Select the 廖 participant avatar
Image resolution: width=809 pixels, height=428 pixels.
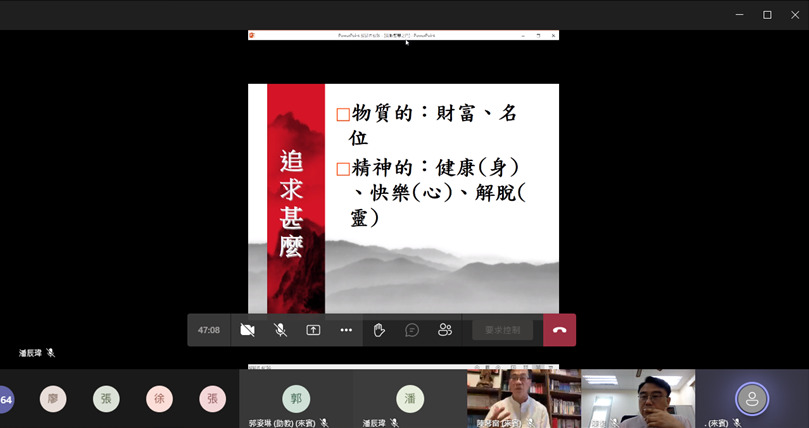click(x=53, y=399)
